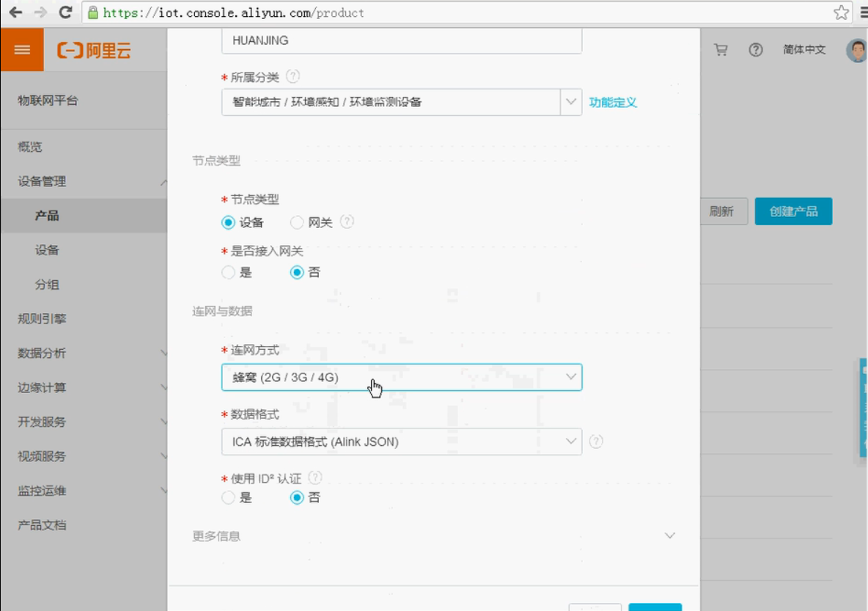Click help icon next to 网关 option

point(347,222)
